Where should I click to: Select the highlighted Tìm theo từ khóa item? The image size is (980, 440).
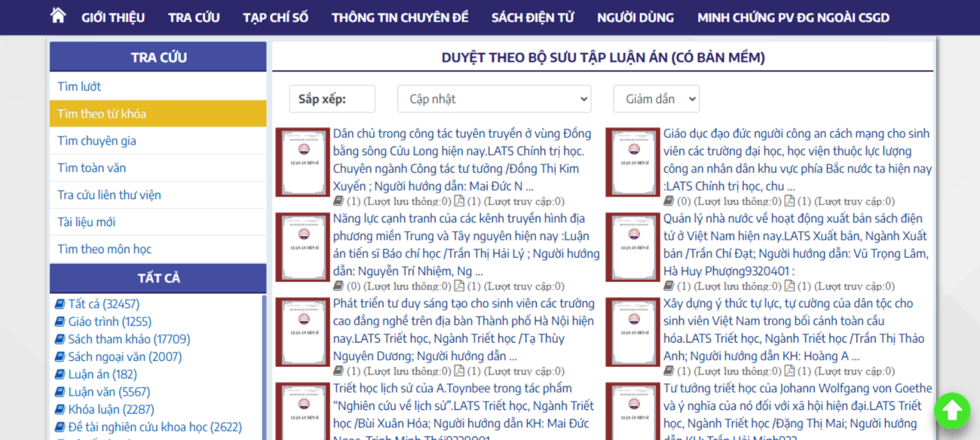pos(158,113)
